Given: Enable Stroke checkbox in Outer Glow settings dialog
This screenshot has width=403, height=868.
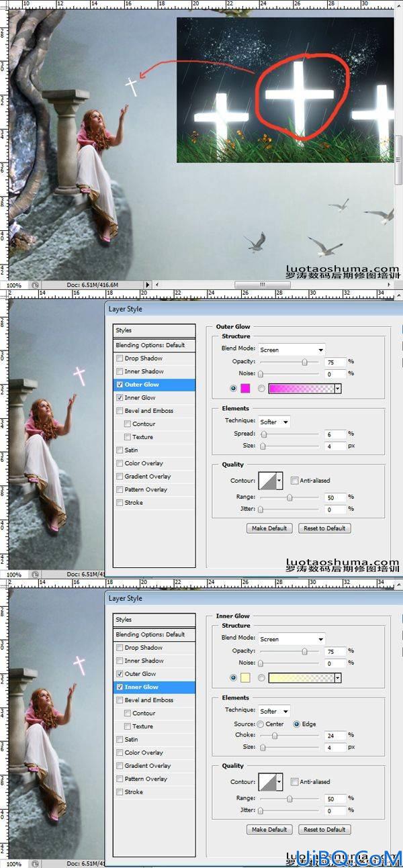Looking at the screenshot, I should 120,503.
